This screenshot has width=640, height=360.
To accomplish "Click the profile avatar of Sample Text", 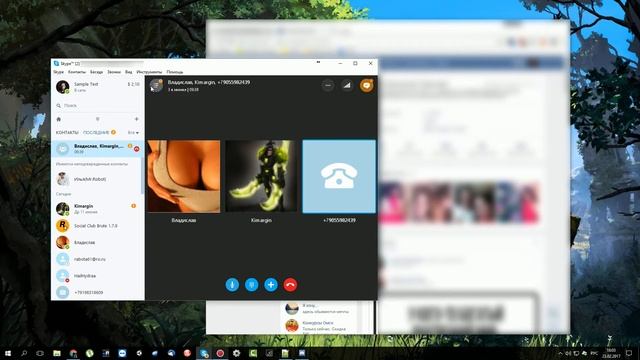I will [62, 87].
